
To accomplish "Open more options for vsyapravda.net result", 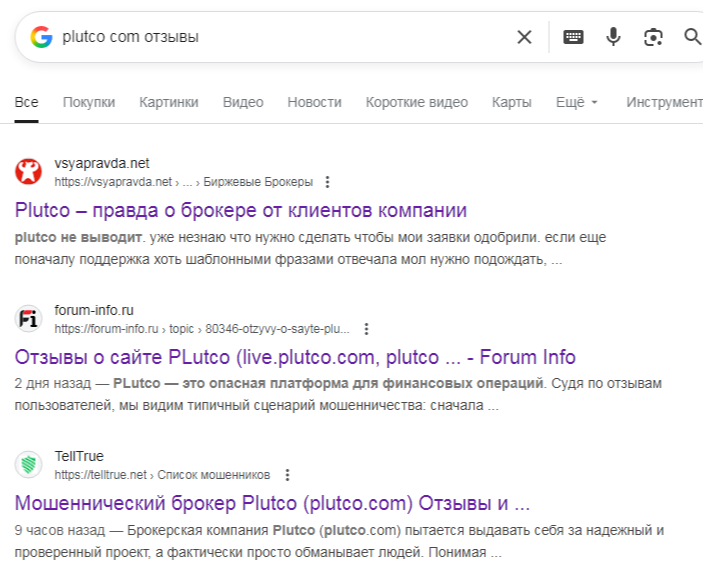I will [x=327, y=182].
